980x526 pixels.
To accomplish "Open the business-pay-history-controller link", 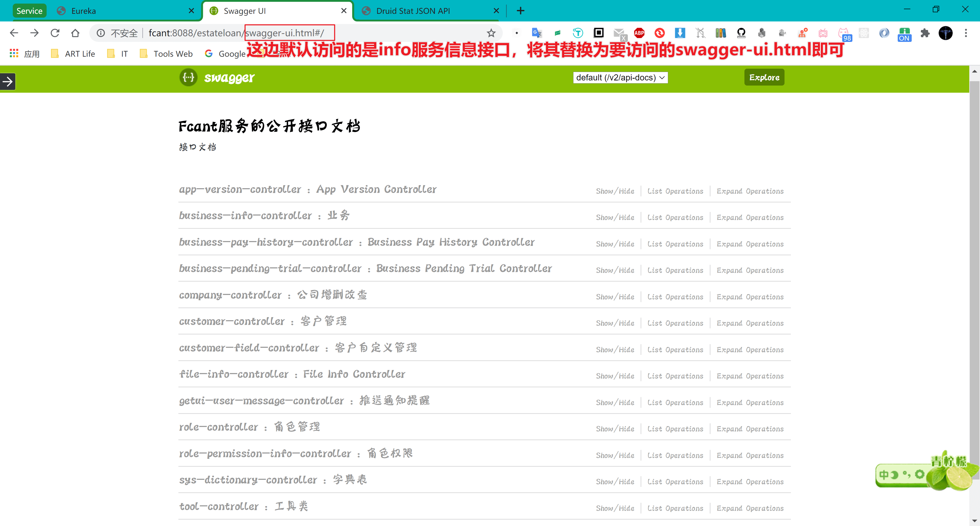I will click(x=266, y=243).
